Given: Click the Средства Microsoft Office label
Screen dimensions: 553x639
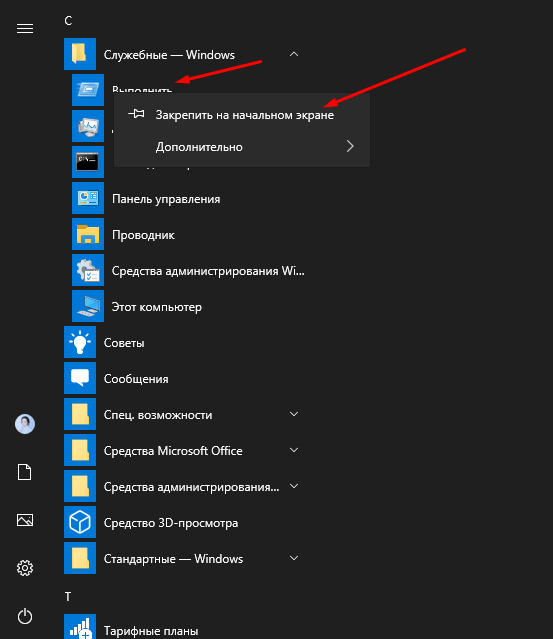Looking at the screenshot, I should [x=173, y=451].
